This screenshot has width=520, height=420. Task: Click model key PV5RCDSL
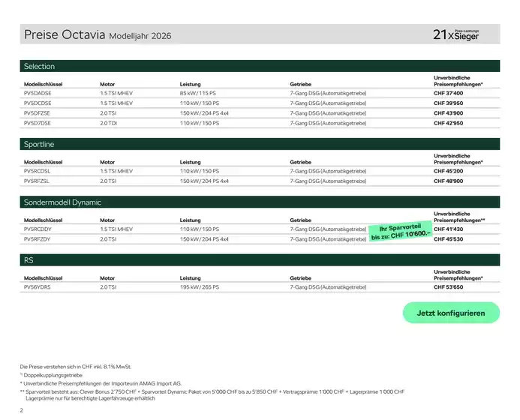38,171
